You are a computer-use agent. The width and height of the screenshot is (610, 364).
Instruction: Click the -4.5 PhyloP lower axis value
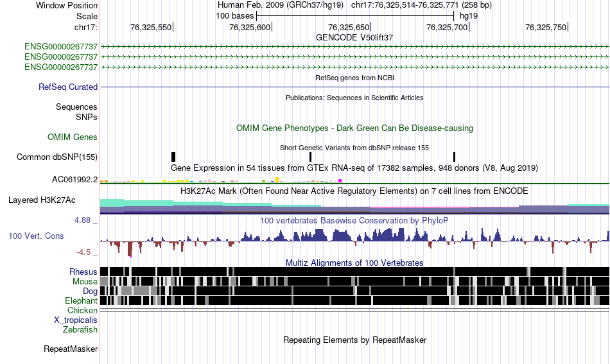[x=83, y=252]
